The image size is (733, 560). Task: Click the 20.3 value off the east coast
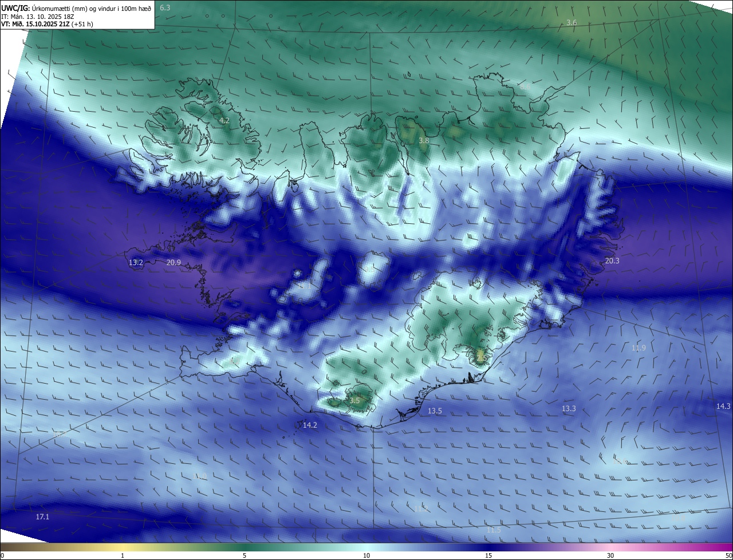pyautogui.click(x=612, y=261)
